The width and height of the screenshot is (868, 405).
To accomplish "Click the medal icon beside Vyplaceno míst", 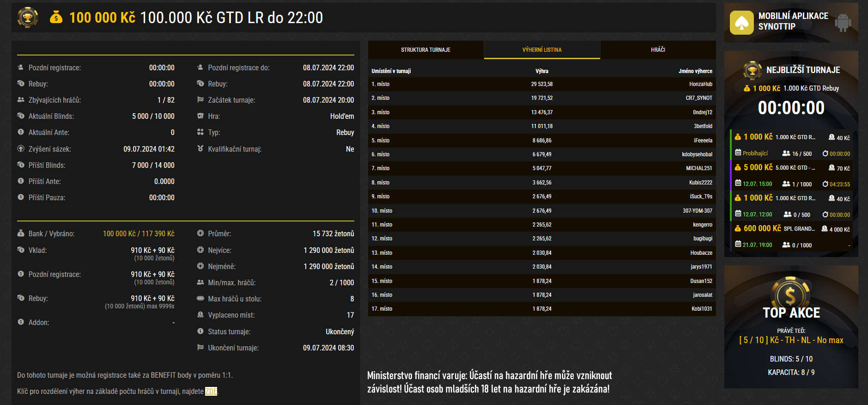I will coord(200,315).
